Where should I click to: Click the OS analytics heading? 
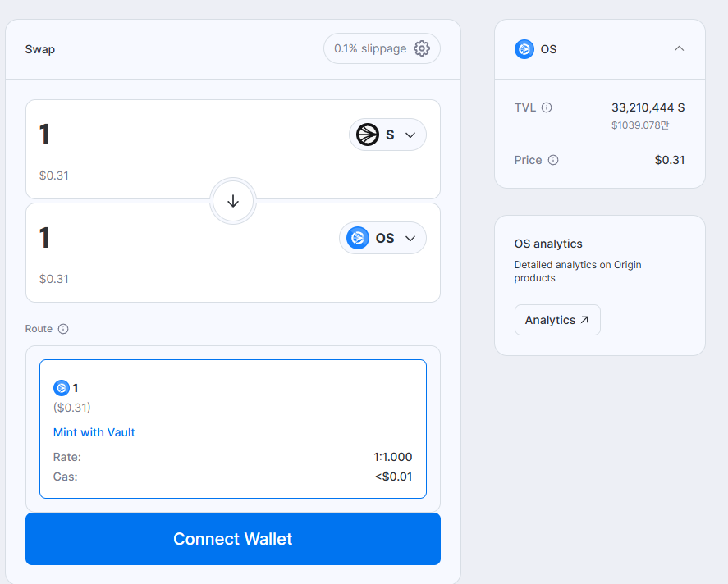point(548,244)
